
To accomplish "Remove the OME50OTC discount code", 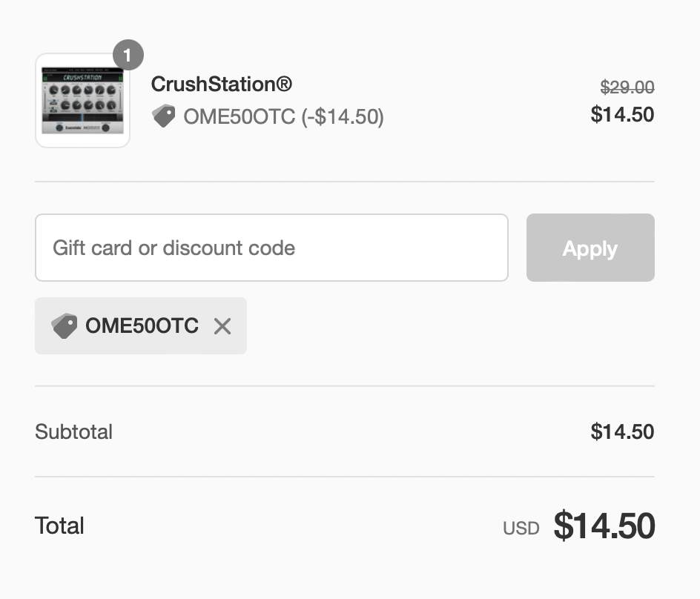I will pyautogui.click(x=222, y=326).
